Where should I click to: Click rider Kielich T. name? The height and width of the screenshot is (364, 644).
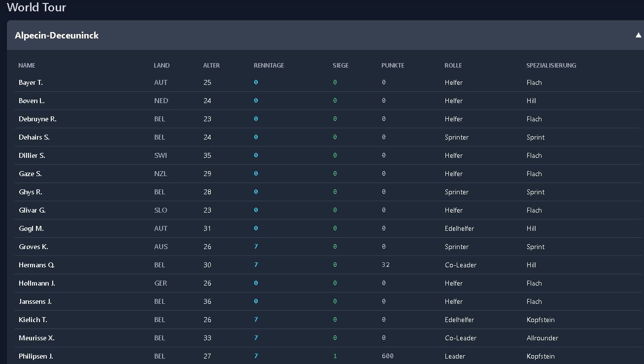(x=33, y=320)
